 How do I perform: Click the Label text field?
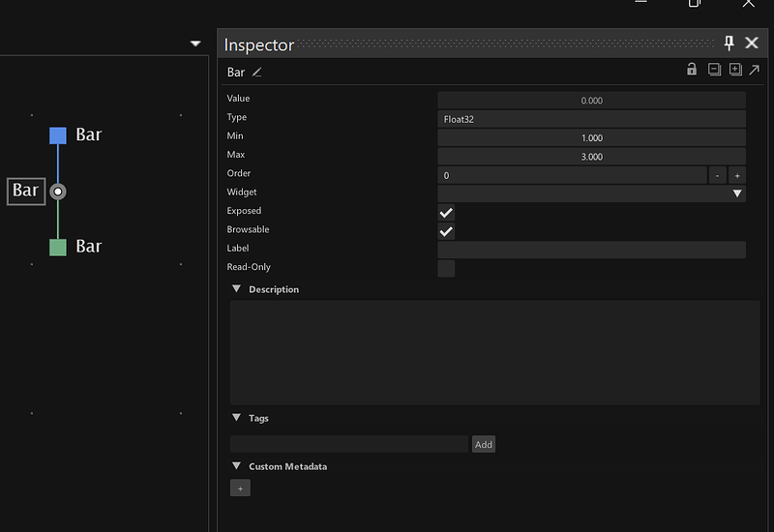(x=591, y=250)
